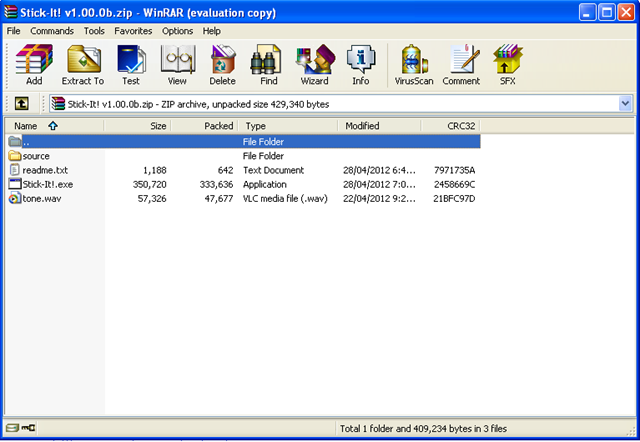Image resolution: width=640 pixels, height=442 pixels.
Task: Go up one folder level button
Action: [21, 103]
